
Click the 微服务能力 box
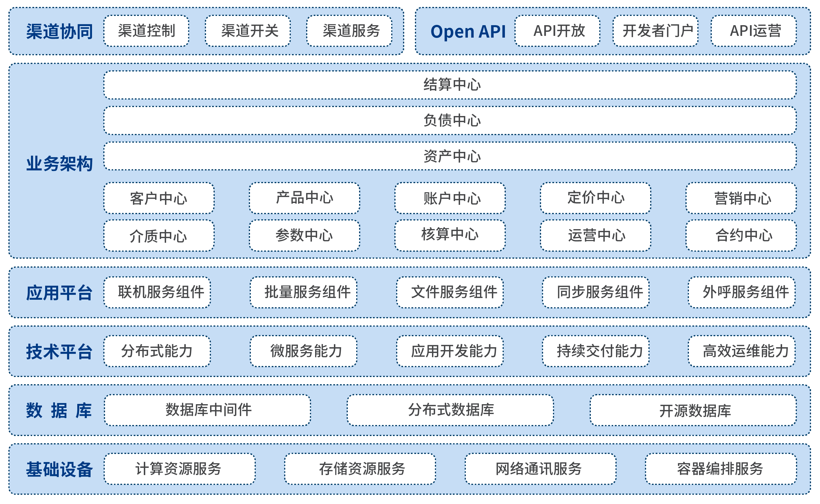click(304, 351)
